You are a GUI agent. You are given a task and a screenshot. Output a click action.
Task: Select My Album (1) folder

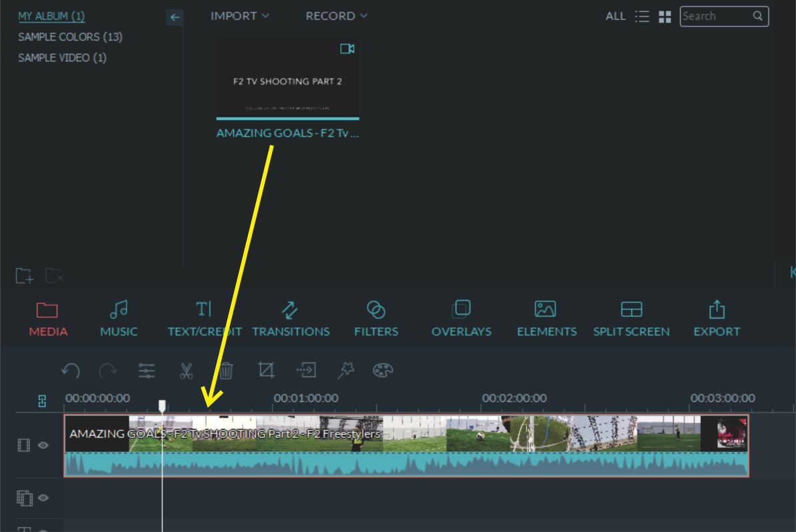click(x=51, y=16)
